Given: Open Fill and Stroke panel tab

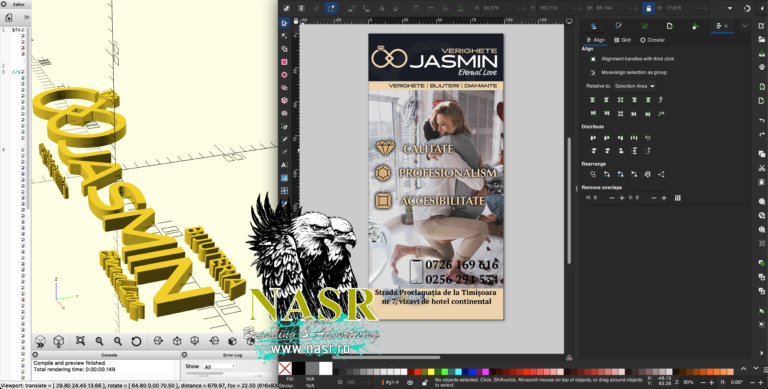Looking at the screenshot, I should pyautogui.click(x=619, y=26).
